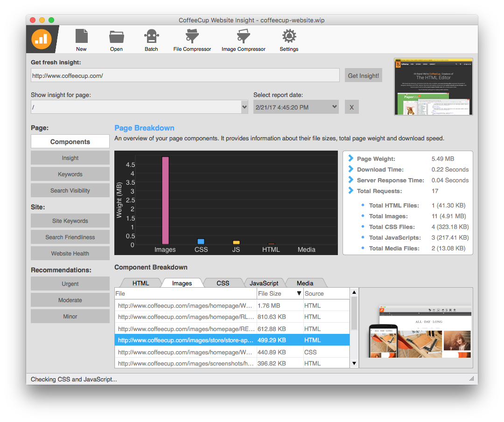The width and height of the screenshot is (504, 422).
Task: Click the Get Insight! button
Action: coord(363,76)
